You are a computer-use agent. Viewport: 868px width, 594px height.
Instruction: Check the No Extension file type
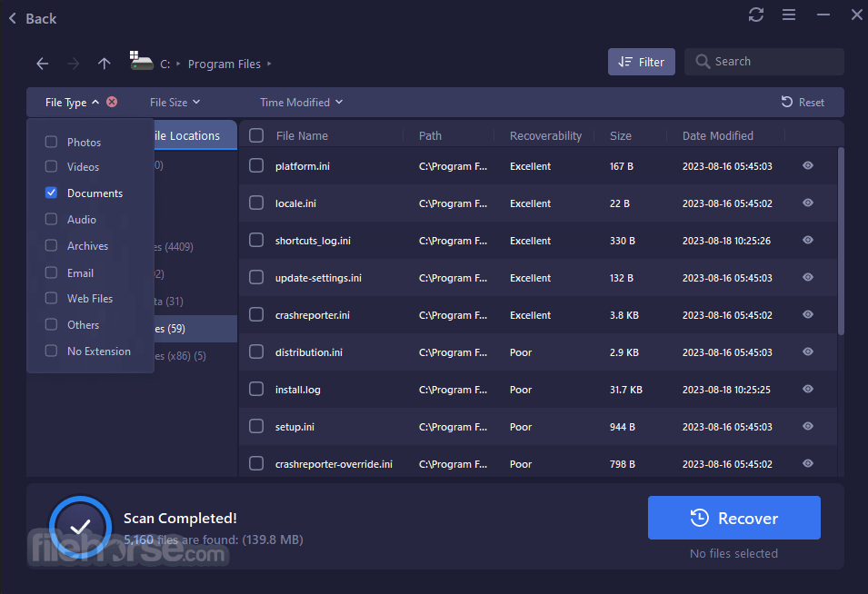pyautogui.click(x=51, y=351)
